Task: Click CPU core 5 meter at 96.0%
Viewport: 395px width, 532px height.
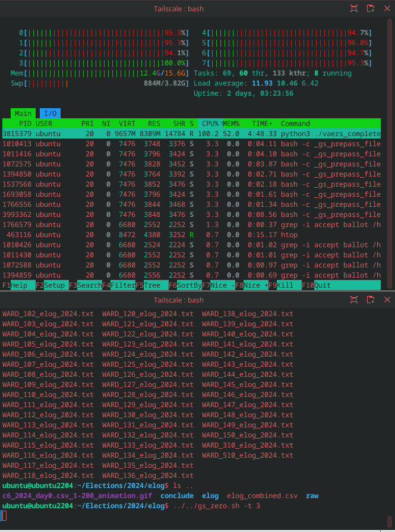Action: coord(287,43)
